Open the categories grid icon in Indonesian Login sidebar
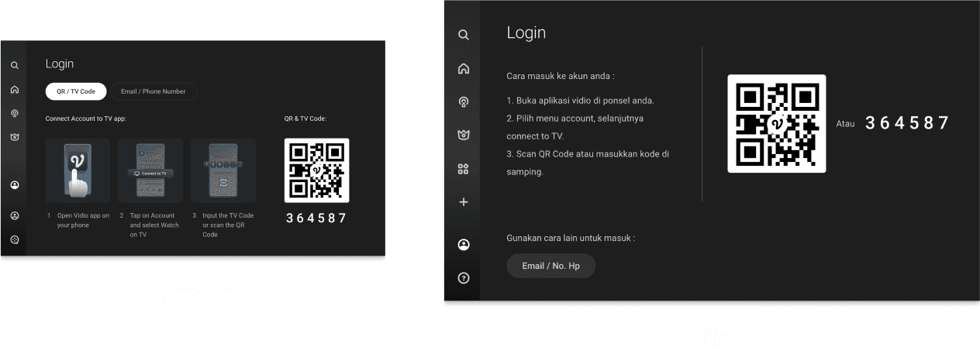The height and width of the screenshot is (354, 980). [464, 169]
